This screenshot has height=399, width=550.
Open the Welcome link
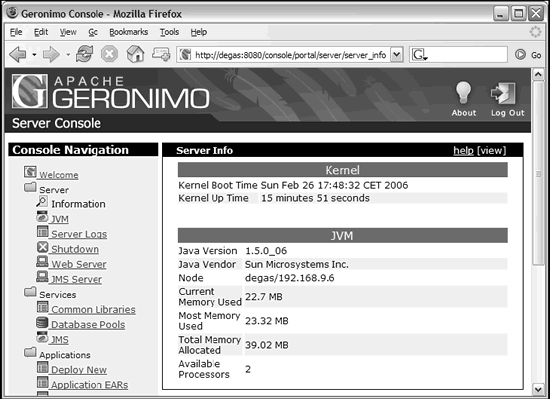59,175
